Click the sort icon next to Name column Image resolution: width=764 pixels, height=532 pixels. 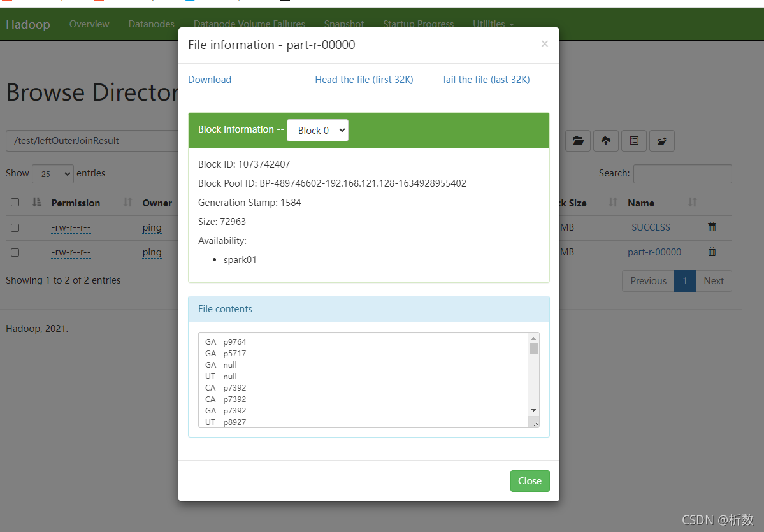click(693, 202)
